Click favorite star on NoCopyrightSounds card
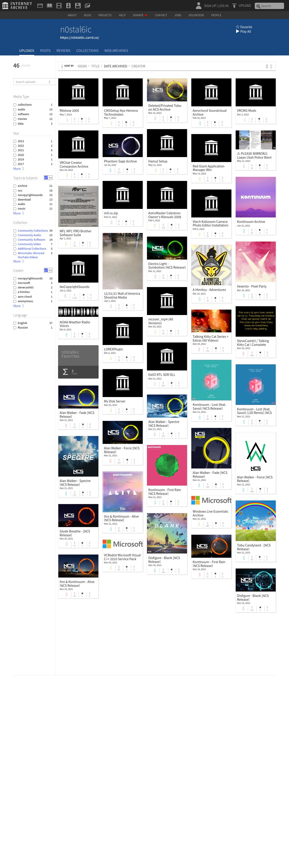Image resolution: width=289 pixels, height=868 pixels. 84,295
